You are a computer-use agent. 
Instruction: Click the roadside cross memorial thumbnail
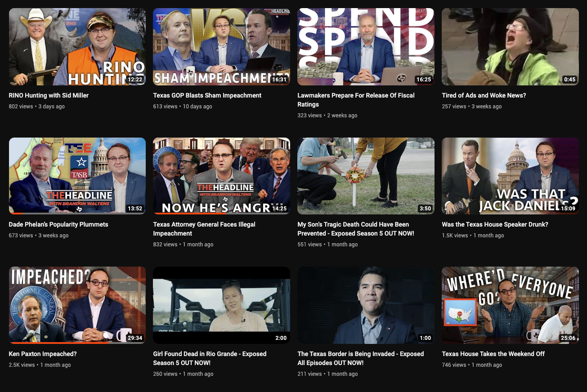366,176
